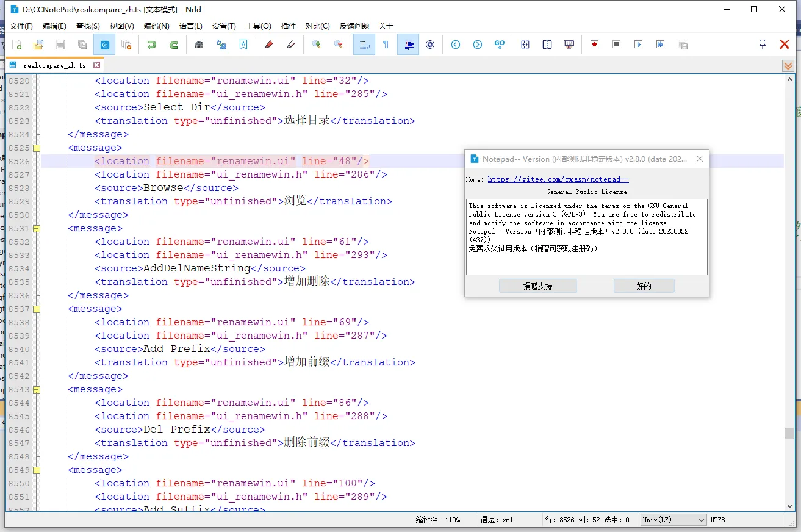Viewport: 801px width, 532px height.
Task: Open Go To Line with the GO icon
Action: (500, 44)
